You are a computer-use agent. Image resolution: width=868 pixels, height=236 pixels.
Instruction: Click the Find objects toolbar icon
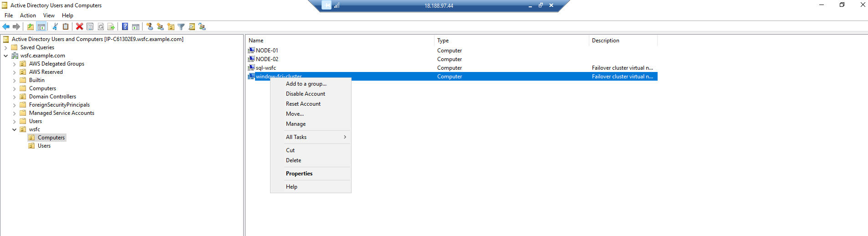point(192,27)
